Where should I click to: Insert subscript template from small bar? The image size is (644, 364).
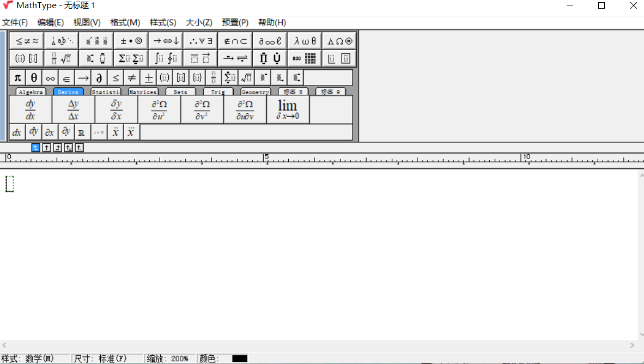coord(280,77)
